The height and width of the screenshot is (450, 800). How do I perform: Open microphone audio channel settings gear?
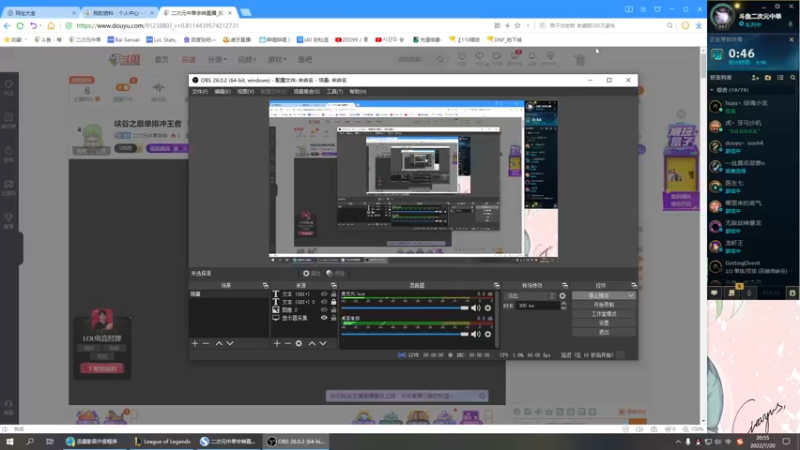coord(488,308)
